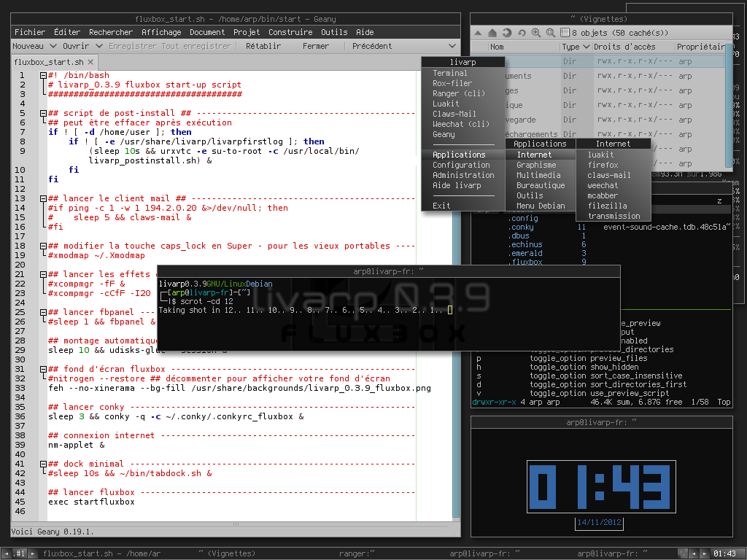Collapse the fold marker at line 41
Image resolution: width=747 pixels, height=560 pixels.
(x=43, y=464)
